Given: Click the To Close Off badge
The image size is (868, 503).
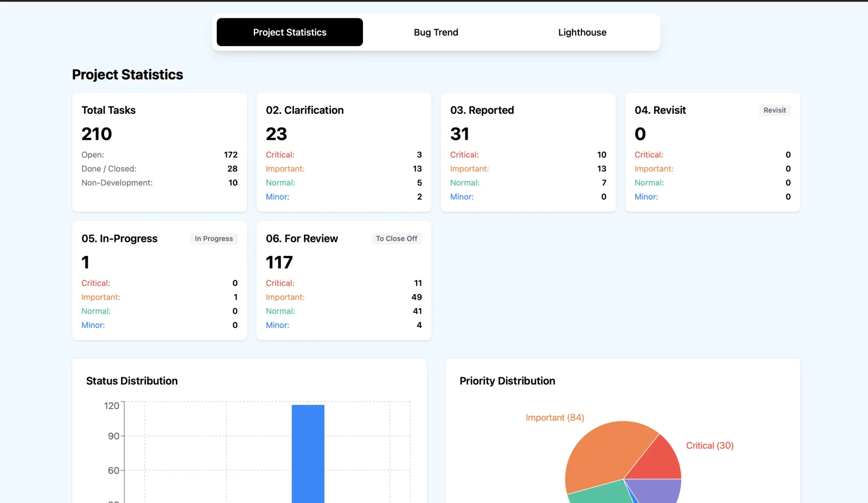Looking at the screenshot, I should point(397,238).
